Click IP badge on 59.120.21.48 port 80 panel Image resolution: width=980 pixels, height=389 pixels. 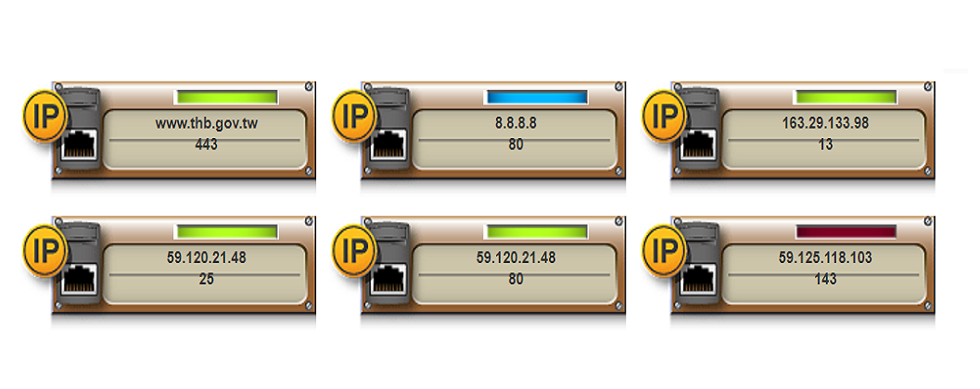pos(355,251)
